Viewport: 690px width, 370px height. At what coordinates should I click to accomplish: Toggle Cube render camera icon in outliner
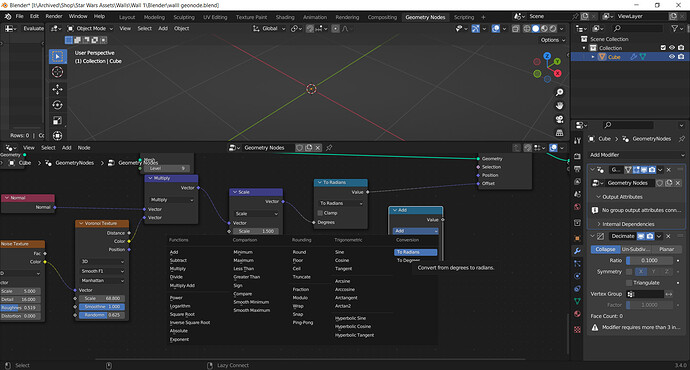click(x=681, y=57)
